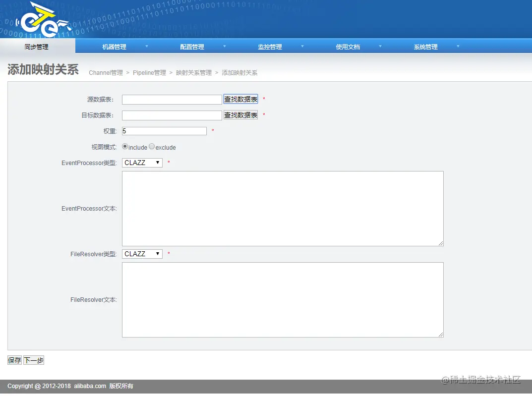Open the FileResolver类型 CLAZZ dropdown
This screenshot has width=532, height=396.
coord(142,254)
